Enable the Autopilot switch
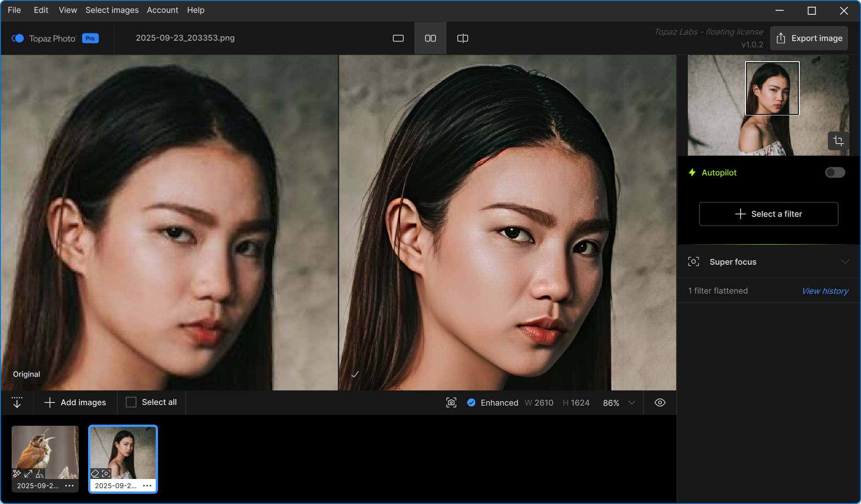The image size is (861, 504). pyautogui.click(x=835, y=173)
